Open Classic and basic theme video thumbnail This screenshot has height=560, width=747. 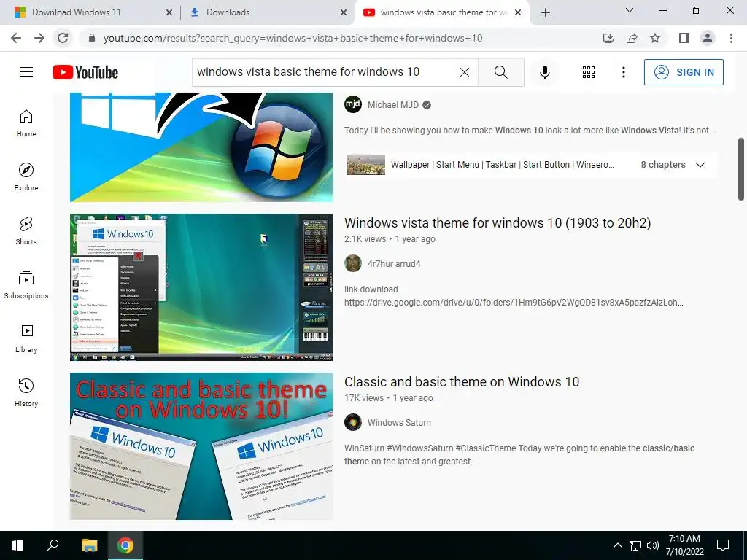pos(201,446)
